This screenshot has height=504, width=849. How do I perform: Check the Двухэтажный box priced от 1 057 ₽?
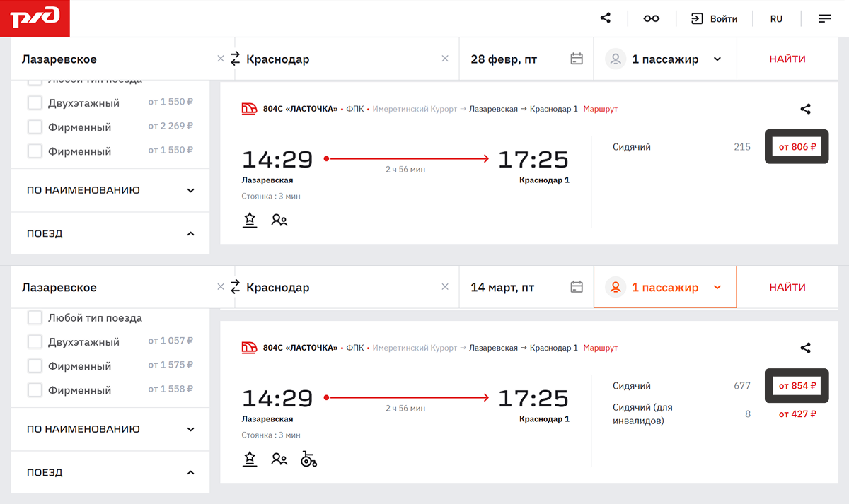35,342
